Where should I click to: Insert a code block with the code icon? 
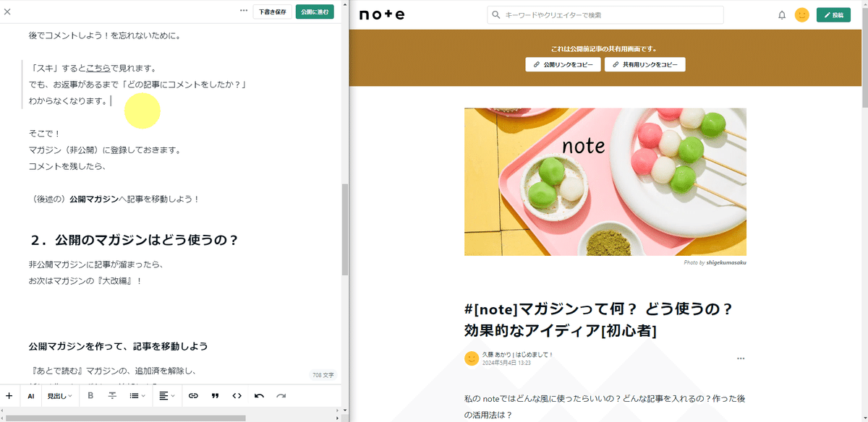(x=237, y=396)
